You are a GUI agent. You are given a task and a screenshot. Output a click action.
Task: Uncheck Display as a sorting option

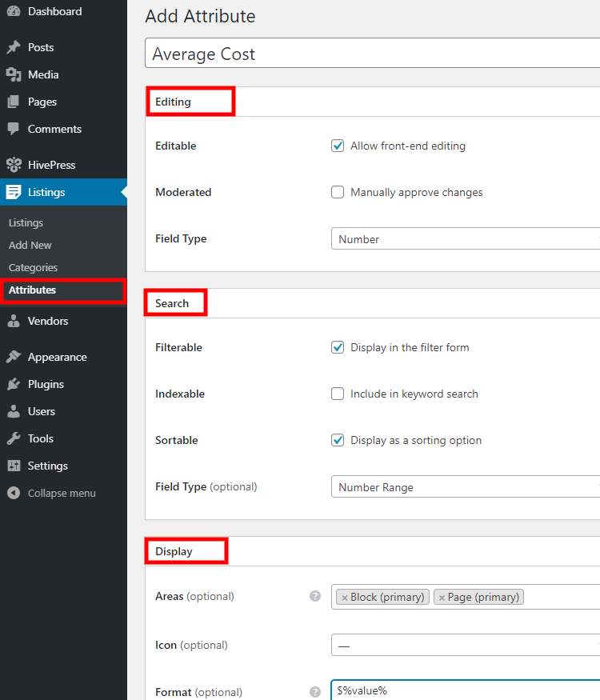click(x=338, y=441)
